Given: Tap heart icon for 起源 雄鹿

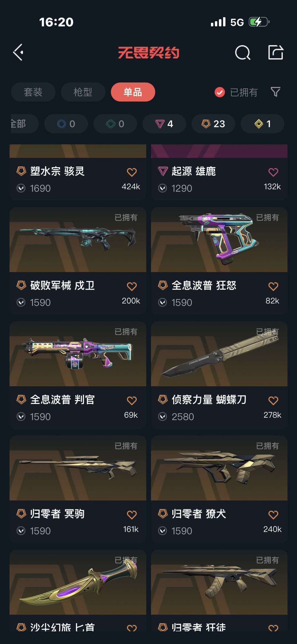Looking at the screenshot, I should click(273, 172).
